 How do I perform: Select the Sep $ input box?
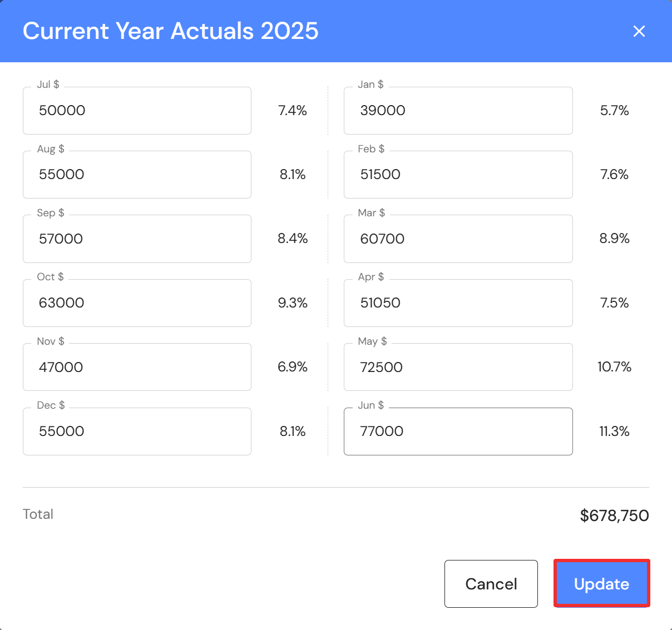point(137,239)
